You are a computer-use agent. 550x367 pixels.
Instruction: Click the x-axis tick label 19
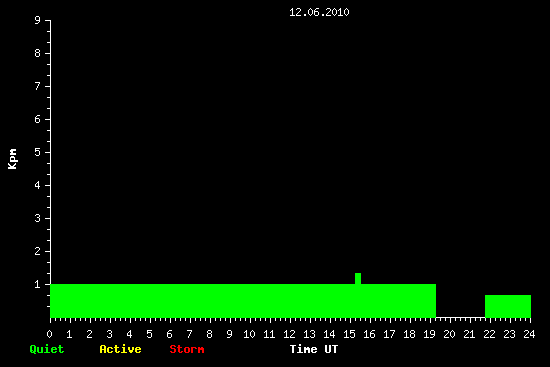coord(429,334)
